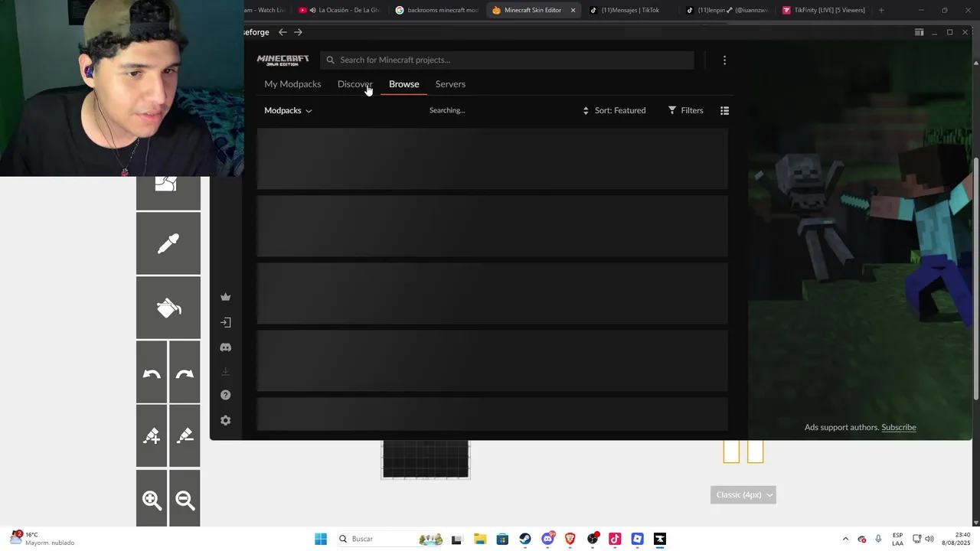Open the Sort: Featured dropdown

point(614,110)
